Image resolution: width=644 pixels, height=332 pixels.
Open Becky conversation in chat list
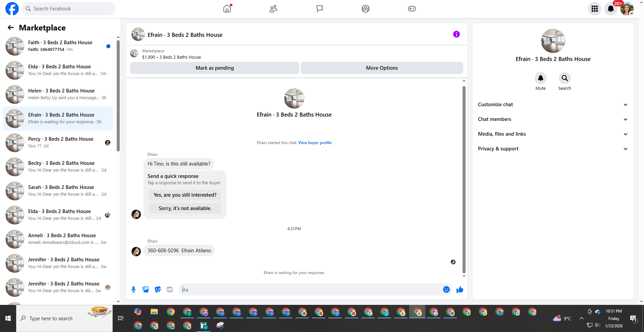point(58,167)
